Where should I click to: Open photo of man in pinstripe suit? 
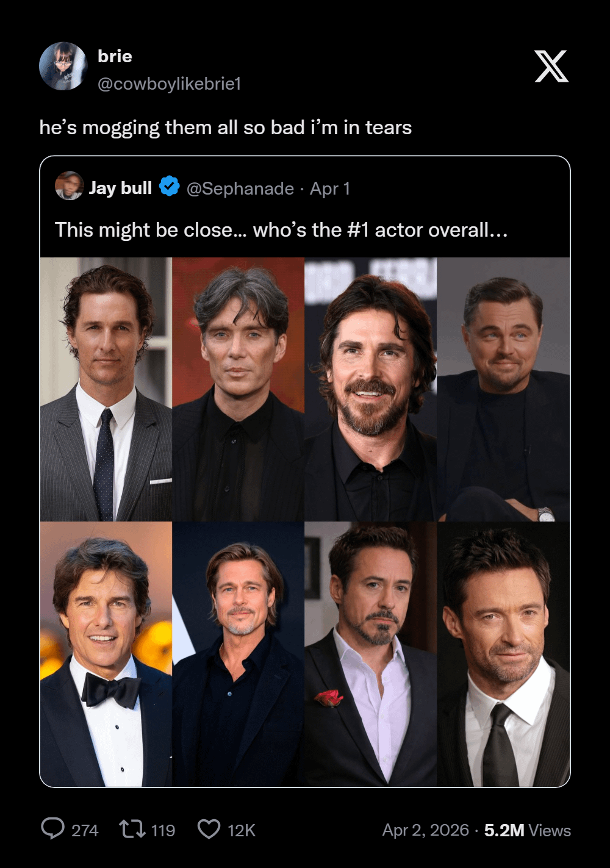106,389
